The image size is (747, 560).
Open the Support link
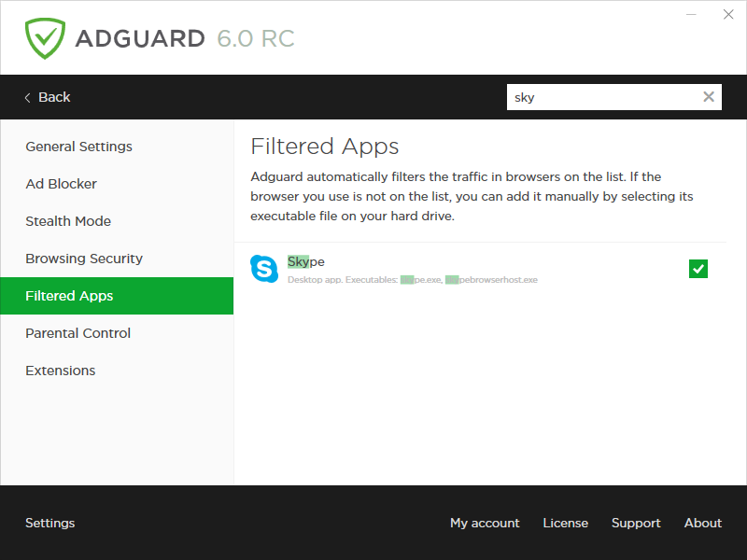636,523
